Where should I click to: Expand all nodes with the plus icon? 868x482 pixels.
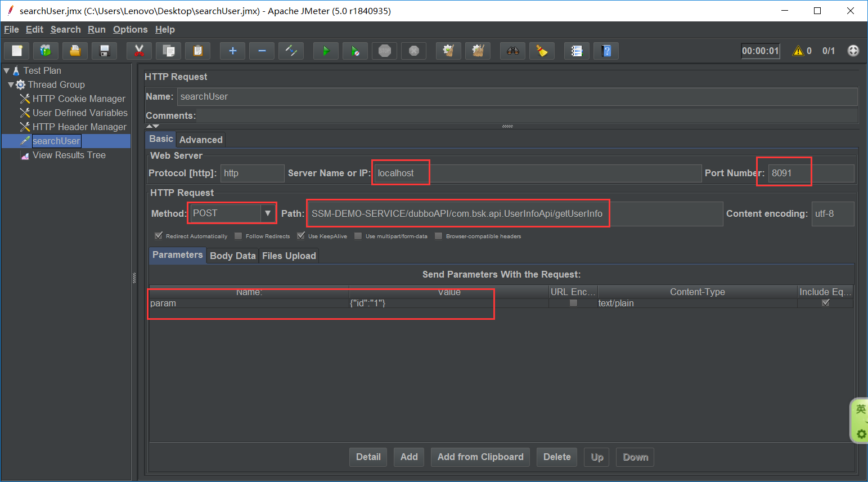tap(233, 51)
